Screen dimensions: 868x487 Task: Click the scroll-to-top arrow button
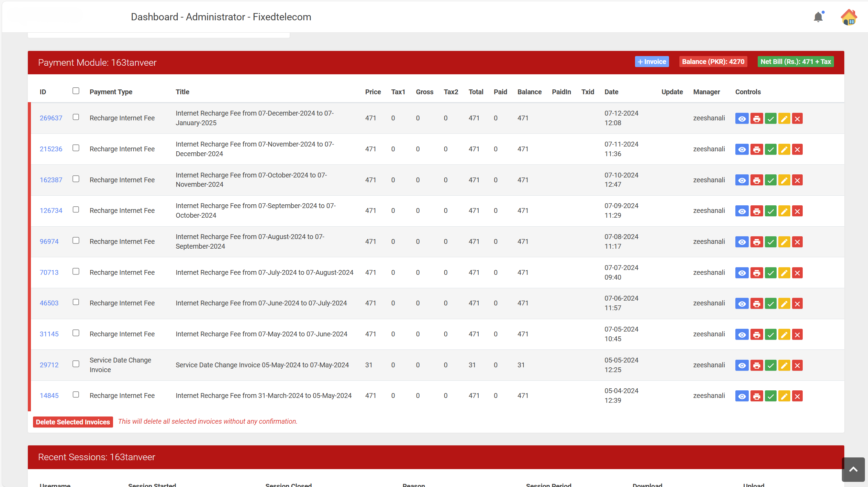tap(854, 469)
